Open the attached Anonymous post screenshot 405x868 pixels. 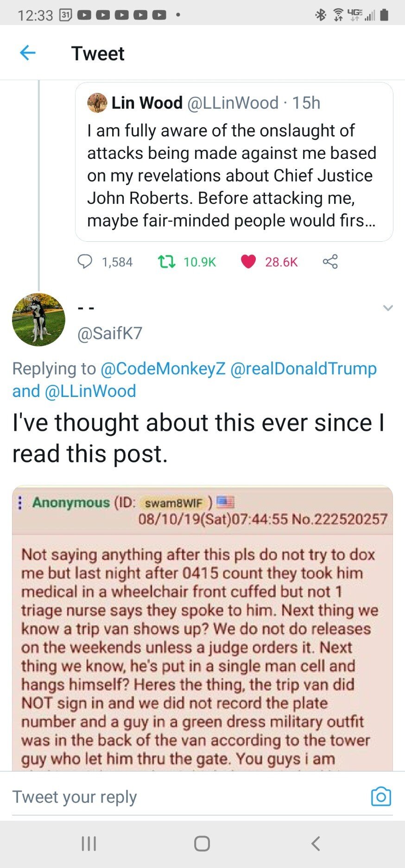click(x=202, y=648)
